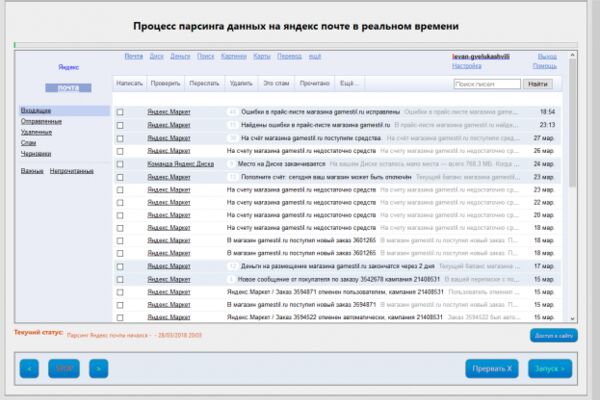
Task: Click the next arrow playback button
Action: coord(99,368)
